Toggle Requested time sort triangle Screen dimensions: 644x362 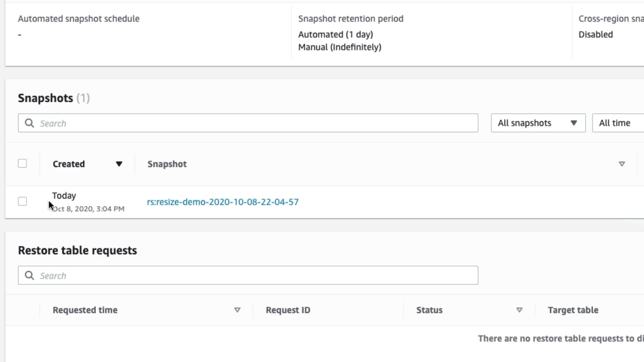[x=237, y=310]
